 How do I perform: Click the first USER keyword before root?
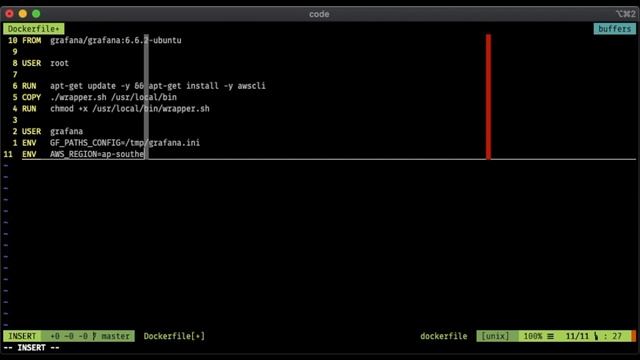click(x=31, y=63)
